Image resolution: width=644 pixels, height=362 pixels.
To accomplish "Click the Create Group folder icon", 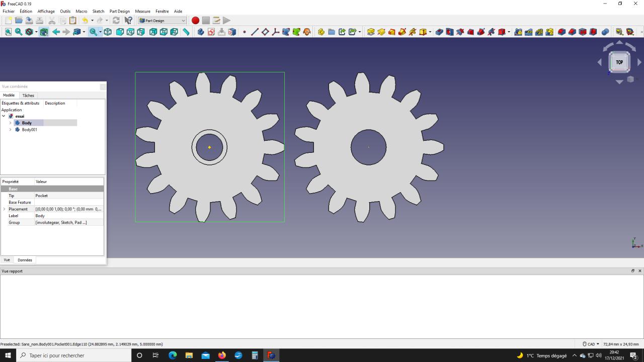I will tap(332, 32).
